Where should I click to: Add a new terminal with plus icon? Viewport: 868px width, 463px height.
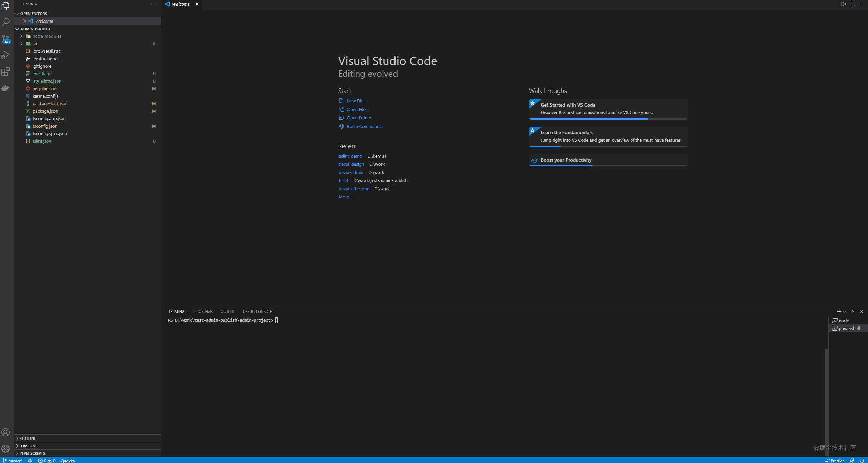tap(839, 312)
